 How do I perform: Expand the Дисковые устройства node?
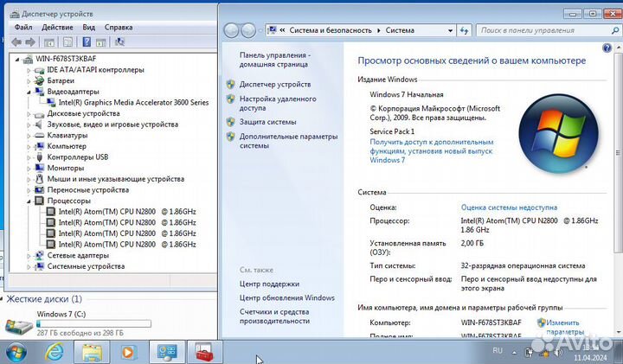point(29,114)
